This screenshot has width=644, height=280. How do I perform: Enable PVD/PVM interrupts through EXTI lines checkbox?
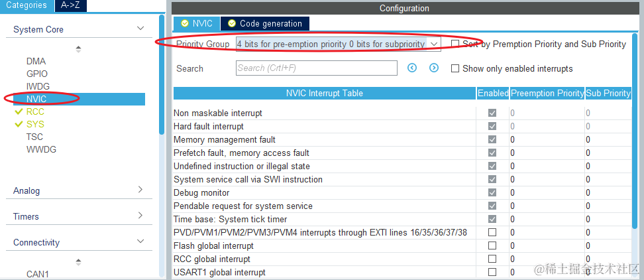[x=492, y=232]
